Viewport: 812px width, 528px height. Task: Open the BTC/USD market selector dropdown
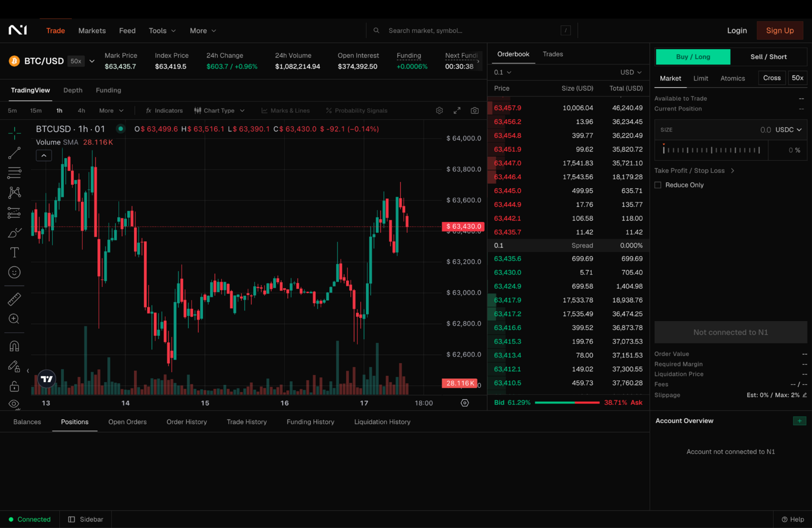tap(92, 61)
